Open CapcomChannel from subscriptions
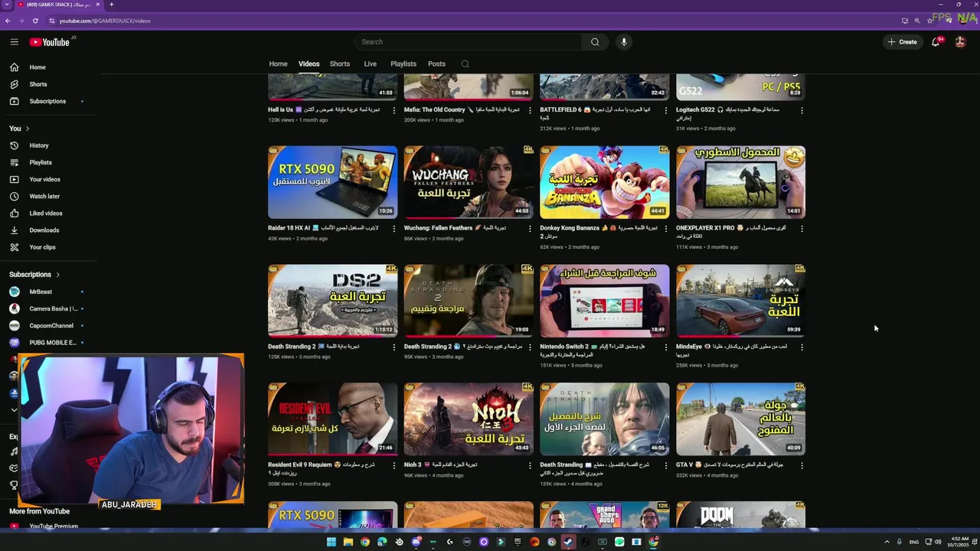Viewport: 980px width, 551px height. click(x=50, y=326)
